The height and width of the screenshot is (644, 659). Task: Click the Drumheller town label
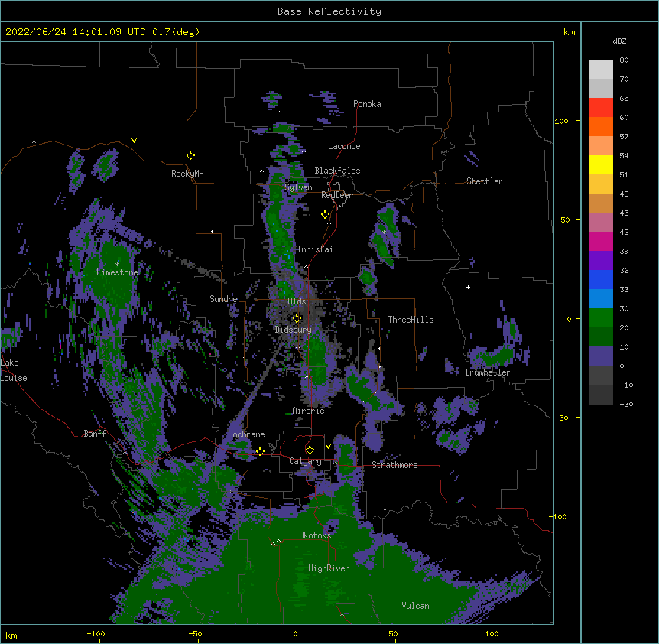[x=488, y=372]
